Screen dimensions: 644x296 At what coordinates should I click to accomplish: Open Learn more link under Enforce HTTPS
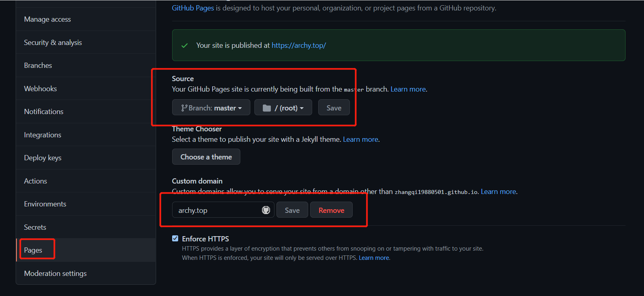374,258
